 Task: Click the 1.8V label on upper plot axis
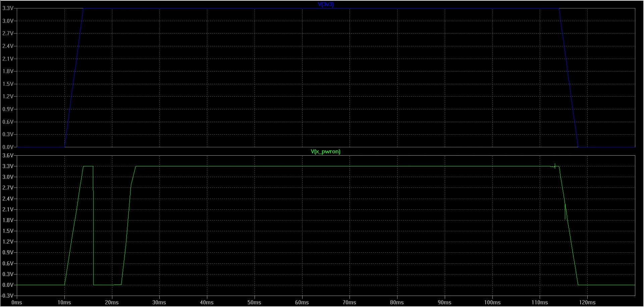(8, 71)
